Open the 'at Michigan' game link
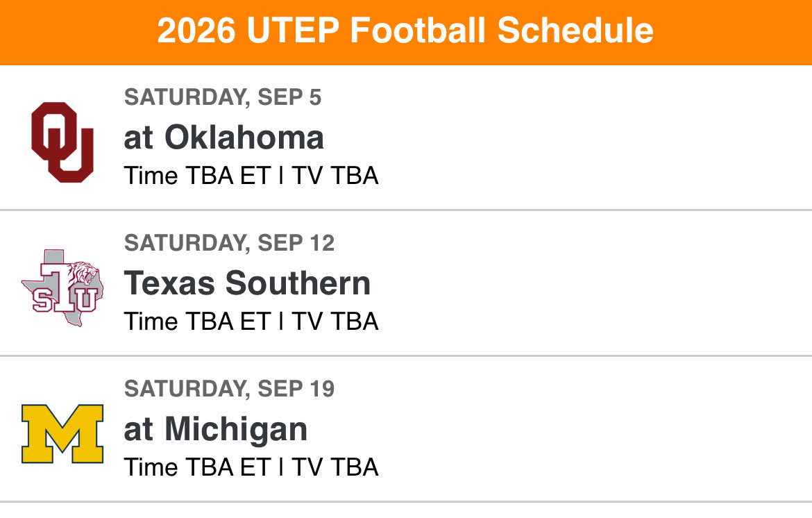 point(215,429)
